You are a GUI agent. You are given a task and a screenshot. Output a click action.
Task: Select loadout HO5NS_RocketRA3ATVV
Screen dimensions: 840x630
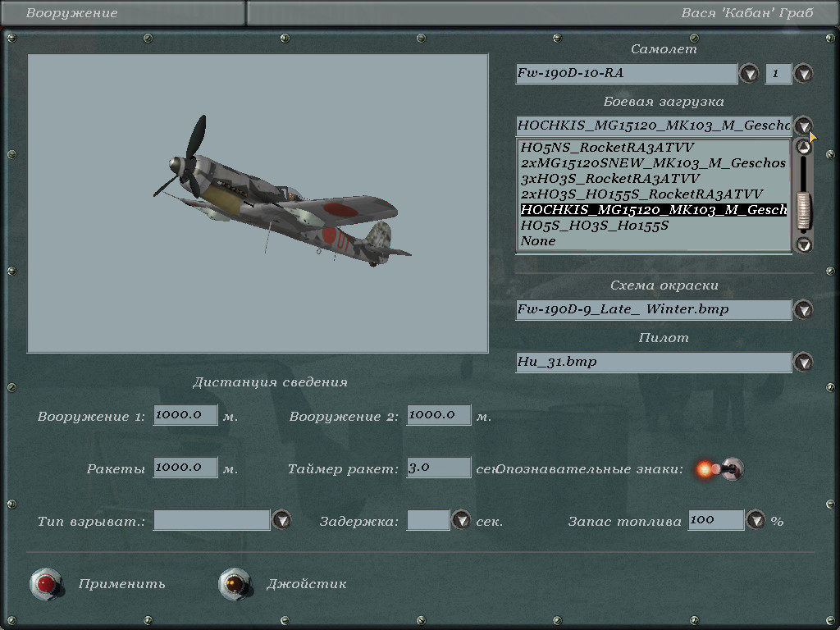click(654, 148)
